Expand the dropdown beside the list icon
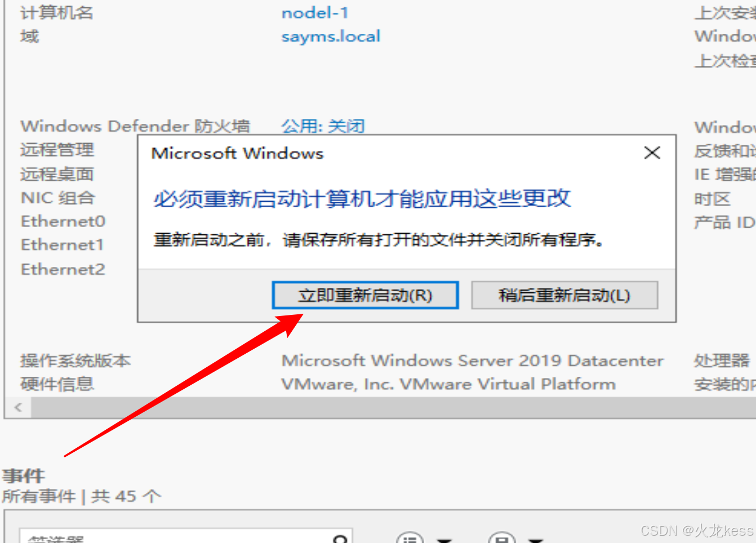 [x=444, y=540]
